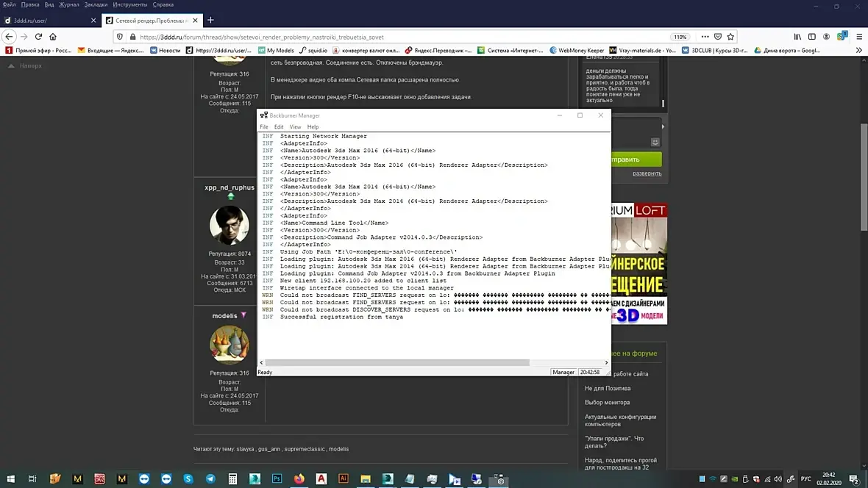
Task: Open AutoCAD from the taskbar
Action: click(321, 478)
